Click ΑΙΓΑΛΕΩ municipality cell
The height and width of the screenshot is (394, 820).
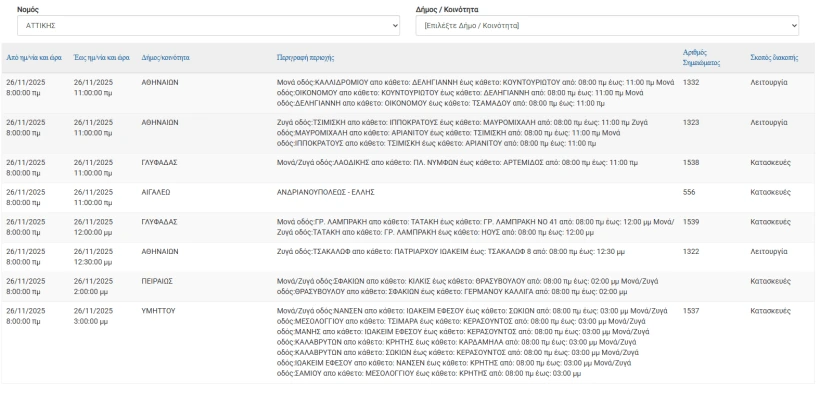pyautogui.click(x=156, y=193)
